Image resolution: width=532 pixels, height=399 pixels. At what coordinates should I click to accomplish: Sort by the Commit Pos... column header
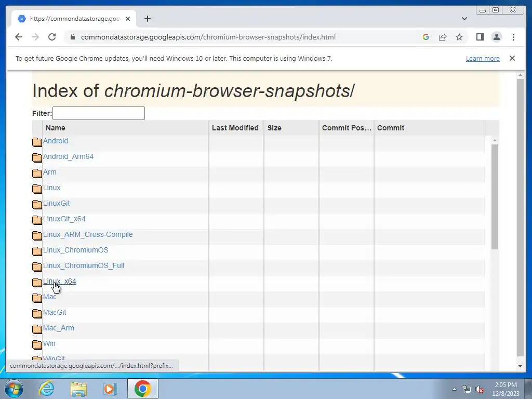click(x=347, y=128)
